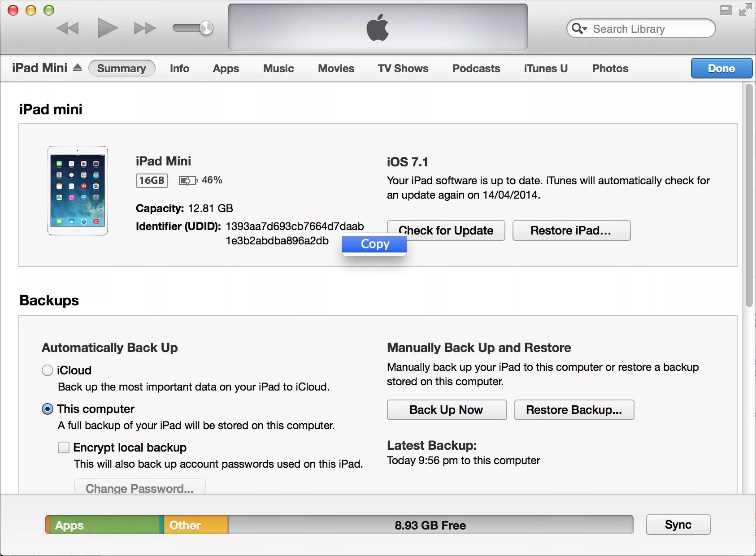Click 'Today 9:56 pm to this computer' text
This screenshot has height=556, width=756.
point(464,460)
